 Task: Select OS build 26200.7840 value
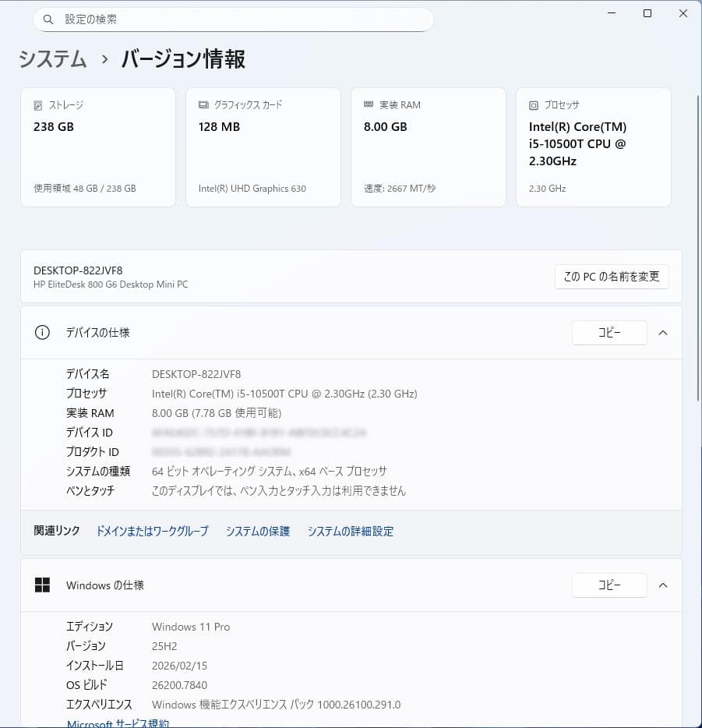179,685
